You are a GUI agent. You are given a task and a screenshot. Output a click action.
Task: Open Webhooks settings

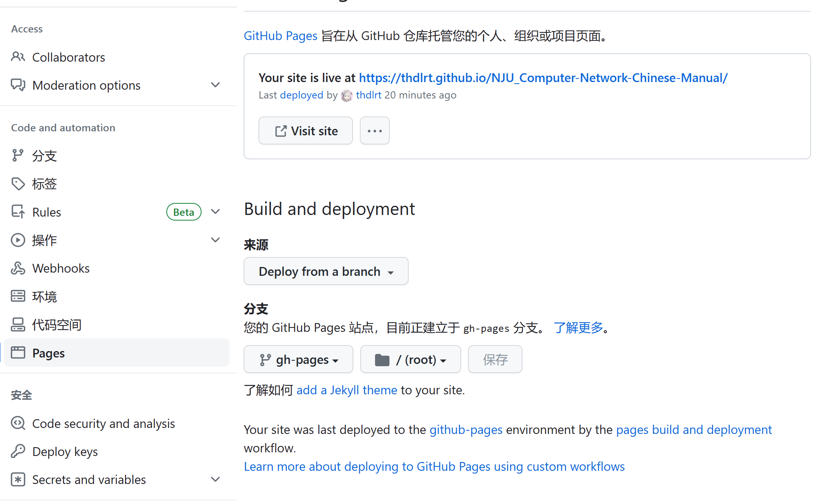[x=116, y=268]
